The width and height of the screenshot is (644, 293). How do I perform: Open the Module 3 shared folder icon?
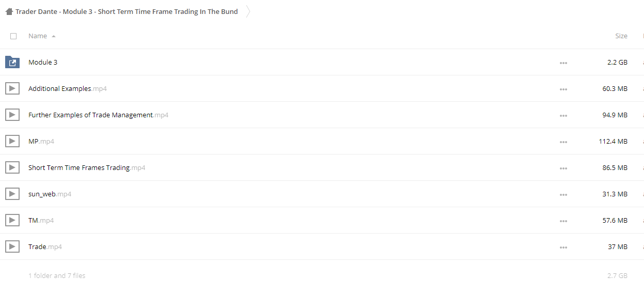click(12, 62)
